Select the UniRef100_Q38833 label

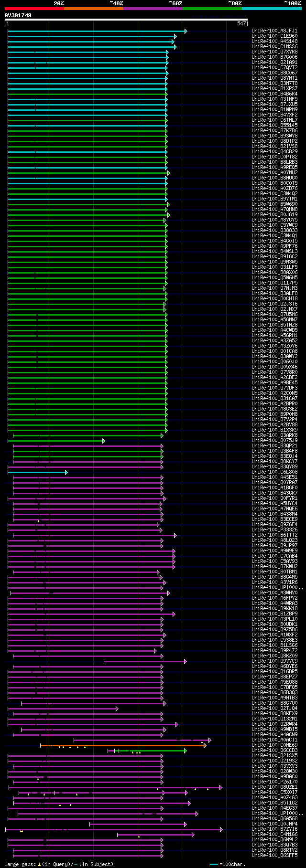pyautogui.click(x=274, y=230)
